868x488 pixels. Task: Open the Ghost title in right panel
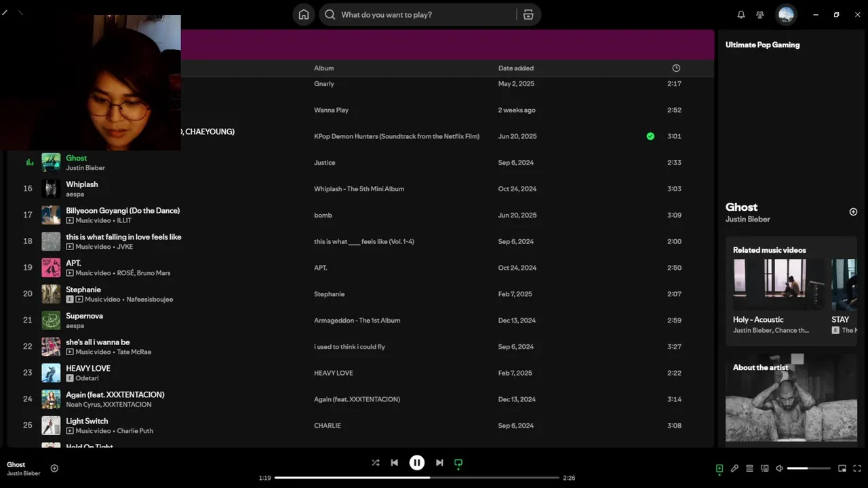pos(742,207)
